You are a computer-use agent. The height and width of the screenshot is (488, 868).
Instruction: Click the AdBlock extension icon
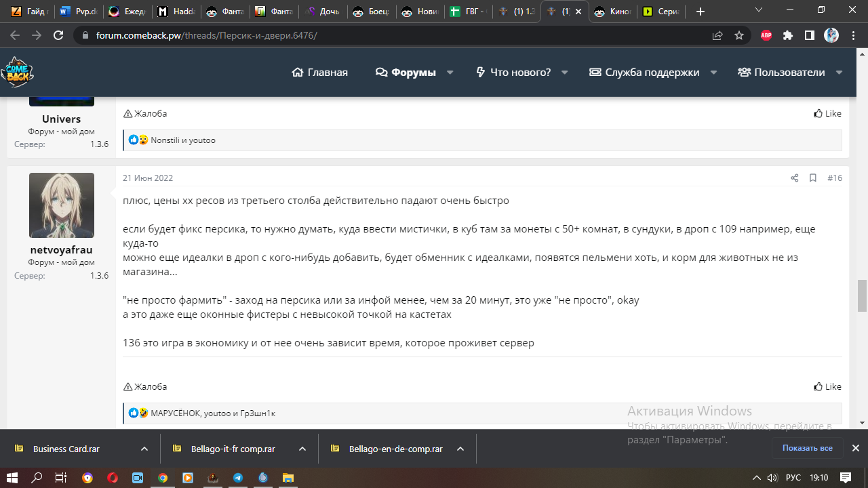[x=766, y=35]
